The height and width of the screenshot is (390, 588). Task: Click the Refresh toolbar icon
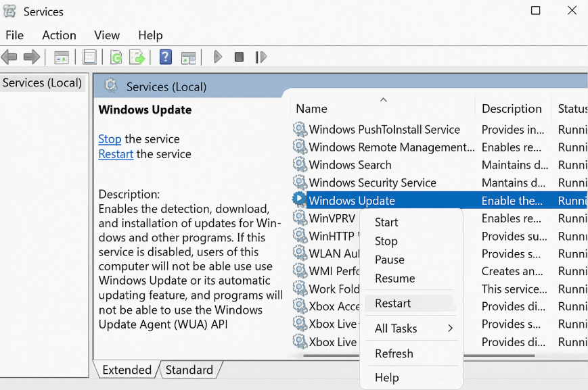[116, 57]
